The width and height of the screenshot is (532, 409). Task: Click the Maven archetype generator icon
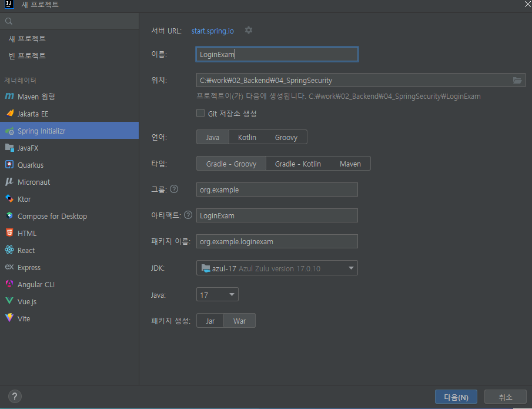pyautogui.click(x=9, y=97)
